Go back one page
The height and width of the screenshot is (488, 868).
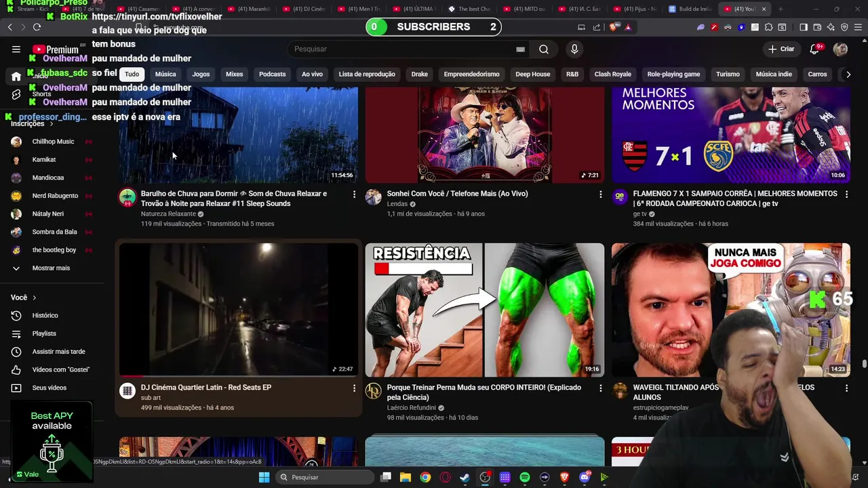(x=9, y=27)
